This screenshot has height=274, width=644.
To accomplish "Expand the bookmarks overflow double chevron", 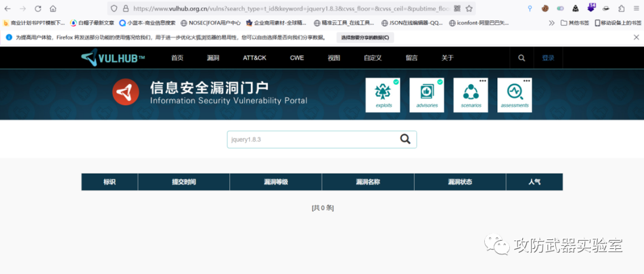I will click(x=552, y=23).
